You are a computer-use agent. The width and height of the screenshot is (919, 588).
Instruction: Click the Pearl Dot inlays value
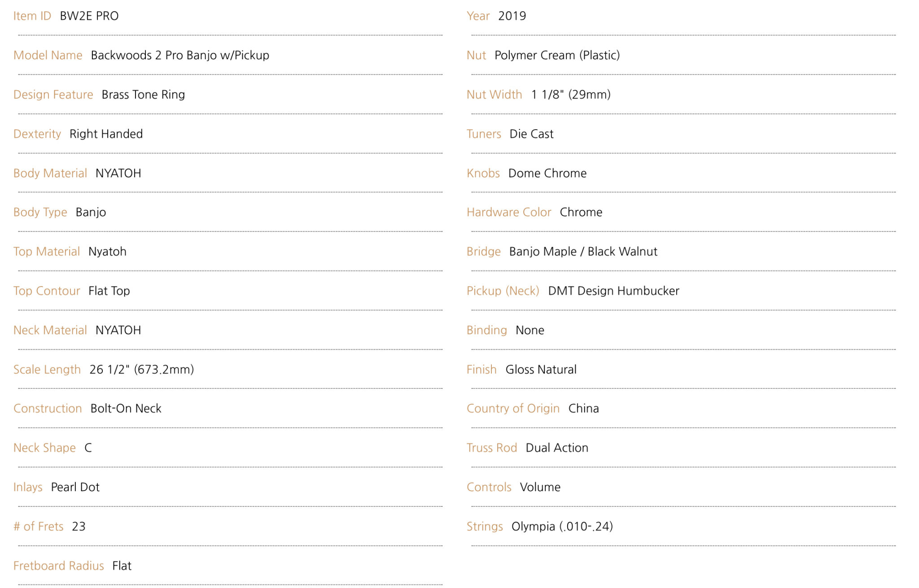(x=75, y=487)
